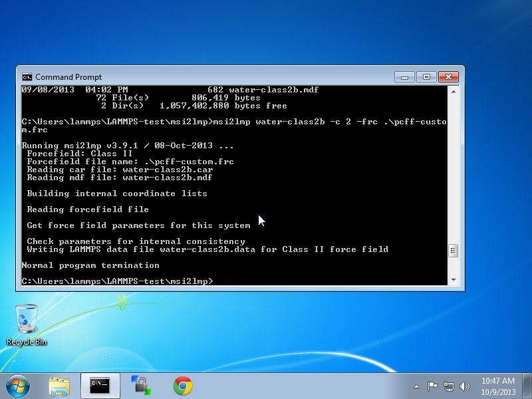Click 'Building internal coordinate lists' text

tap(117, 194)
